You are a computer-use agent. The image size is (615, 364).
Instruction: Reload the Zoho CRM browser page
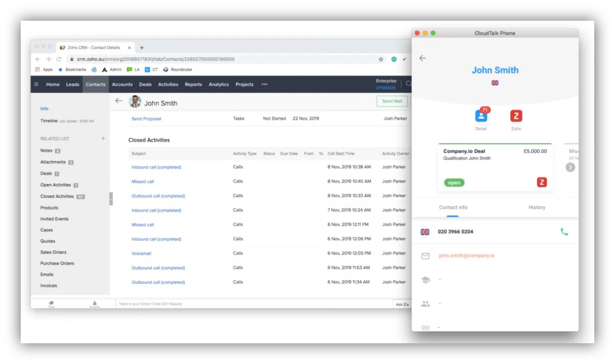59,59
